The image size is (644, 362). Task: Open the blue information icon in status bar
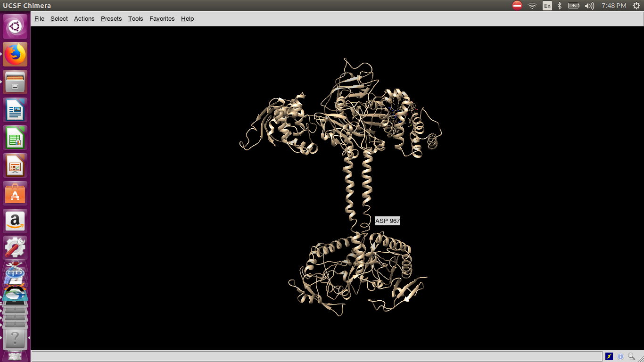(x=620, y=356)
